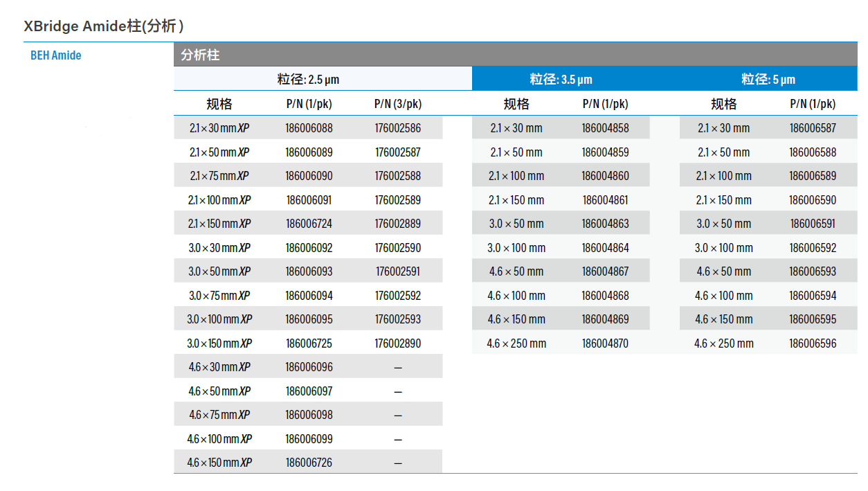Click part number 176002589
The height and width of the screenshot is (491, 868).
click(398, 200)
